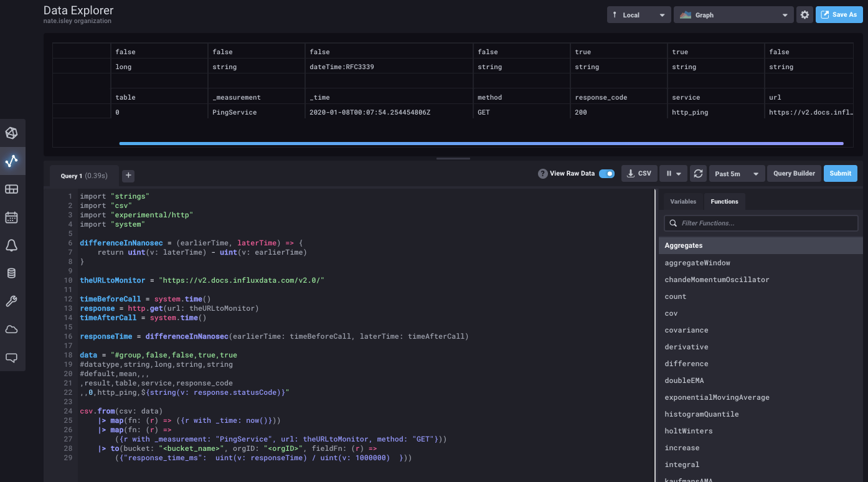Open the Load Data database icon
Screen dimensions: 868x482
coord(12,273)
